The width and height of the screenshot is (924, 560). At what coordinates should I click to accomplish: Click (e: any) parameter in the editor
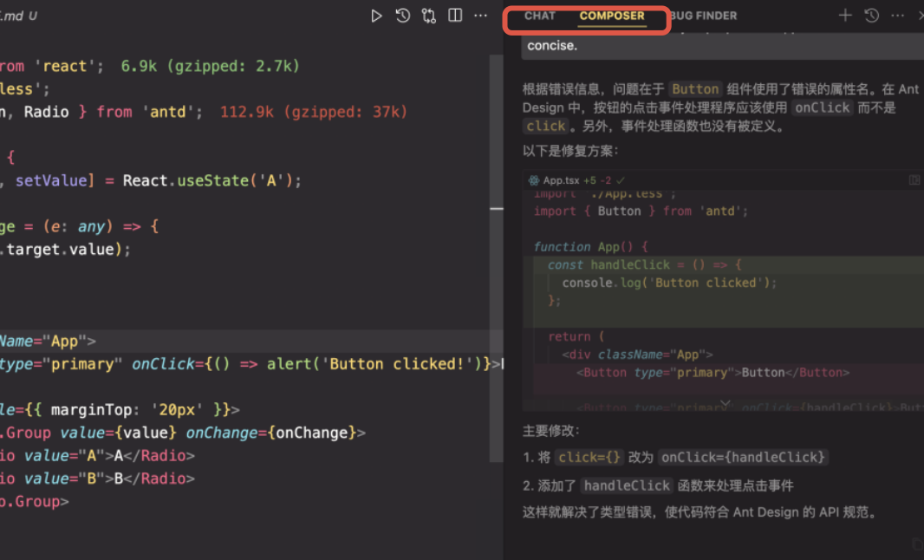point(77,226)
